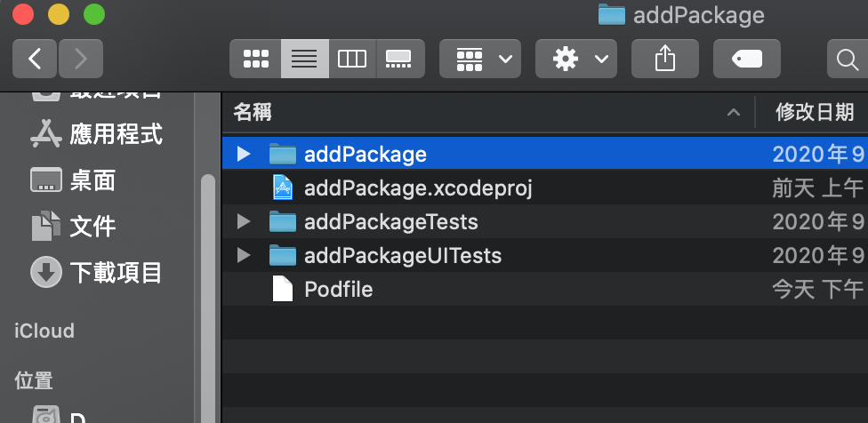Click the Share toolbar button
Image resolution: width=868 pixels, height=423 pixels.
click(665, 60)
